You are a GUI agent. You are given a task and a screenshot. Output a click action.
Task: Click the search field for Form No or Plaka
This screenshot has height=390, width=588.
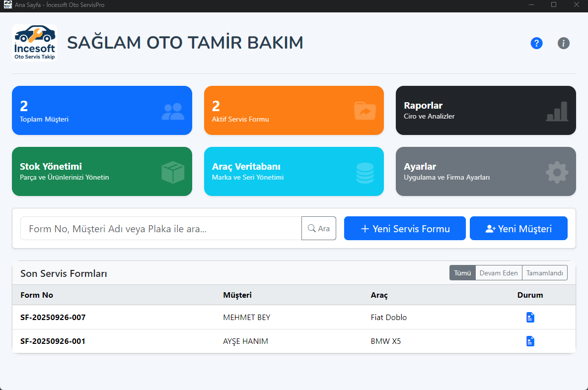point(159,228)
